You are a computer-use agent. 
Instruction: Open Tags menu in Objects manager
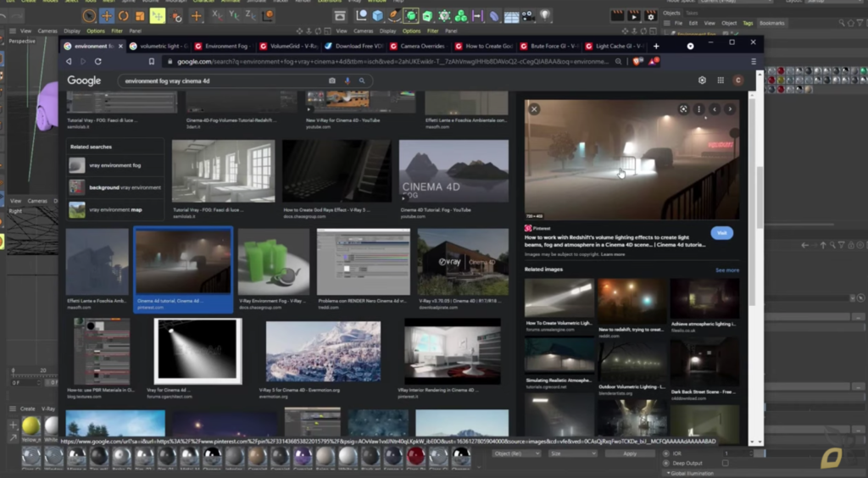click(748, 23)
